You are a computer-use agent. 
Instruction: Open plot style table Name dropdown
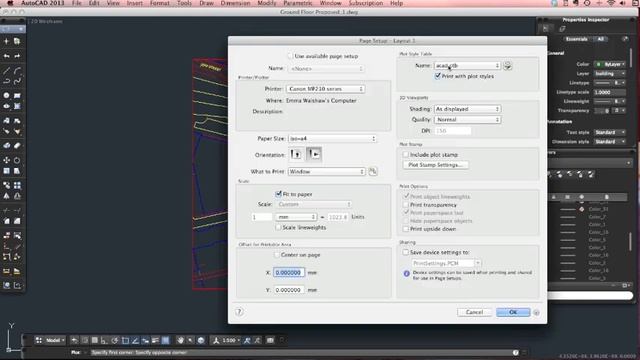467,65
